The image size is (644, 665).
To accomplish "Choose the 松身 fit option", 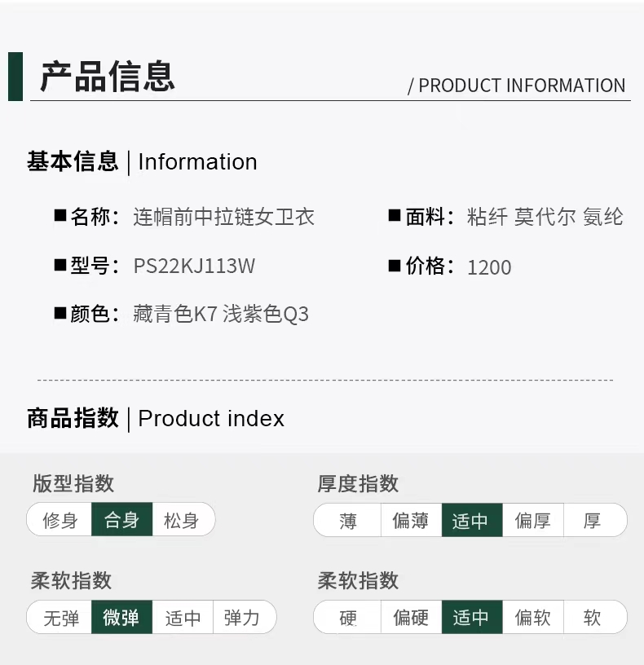I will click(x=182, y=520).
